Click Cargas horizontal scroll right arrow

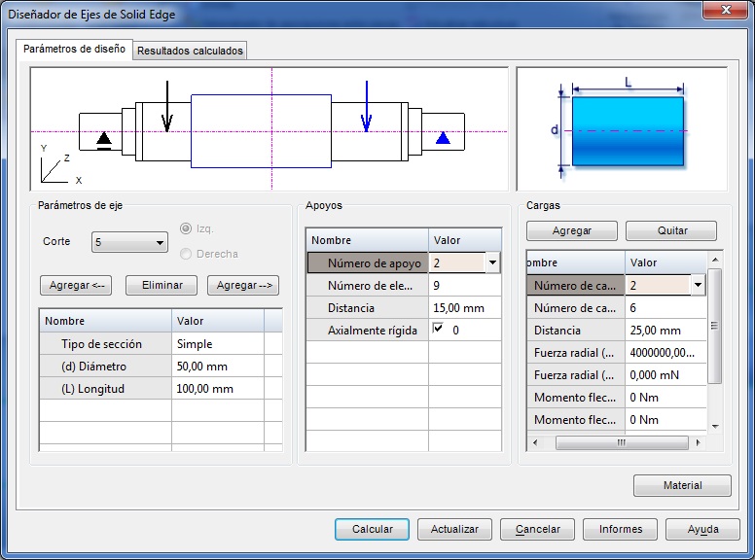point(699,442)
